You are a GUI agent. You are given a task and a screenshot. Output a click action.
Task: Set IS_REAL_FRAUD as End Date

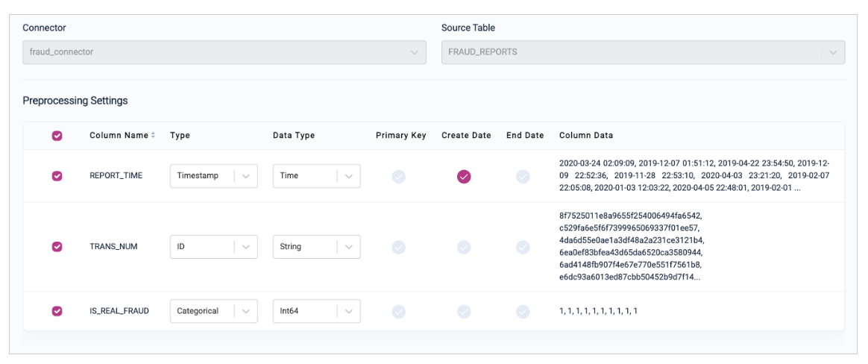[x=523, y=311]
